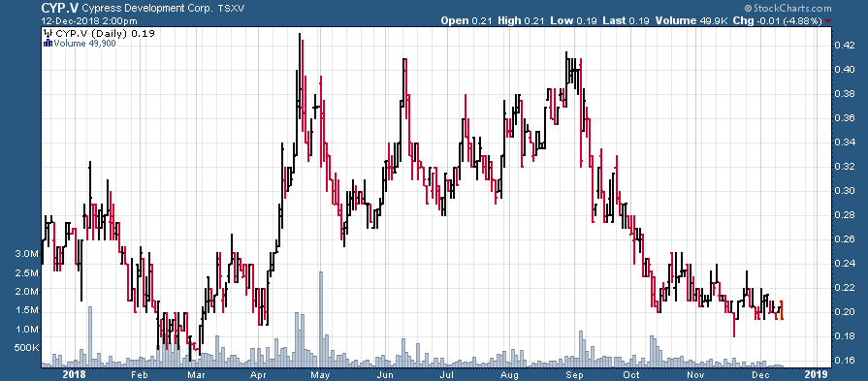This screenshot has height=381, width=868.
Task: Click the Apr label on the time axis
Action: pyautogui.click(x=259, y=374)
